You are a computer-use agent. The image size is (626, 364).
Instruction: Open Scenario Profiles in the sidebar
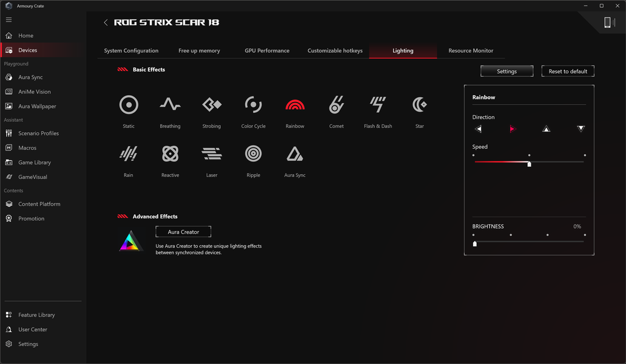pyautogui.click(x=43, y=133)
